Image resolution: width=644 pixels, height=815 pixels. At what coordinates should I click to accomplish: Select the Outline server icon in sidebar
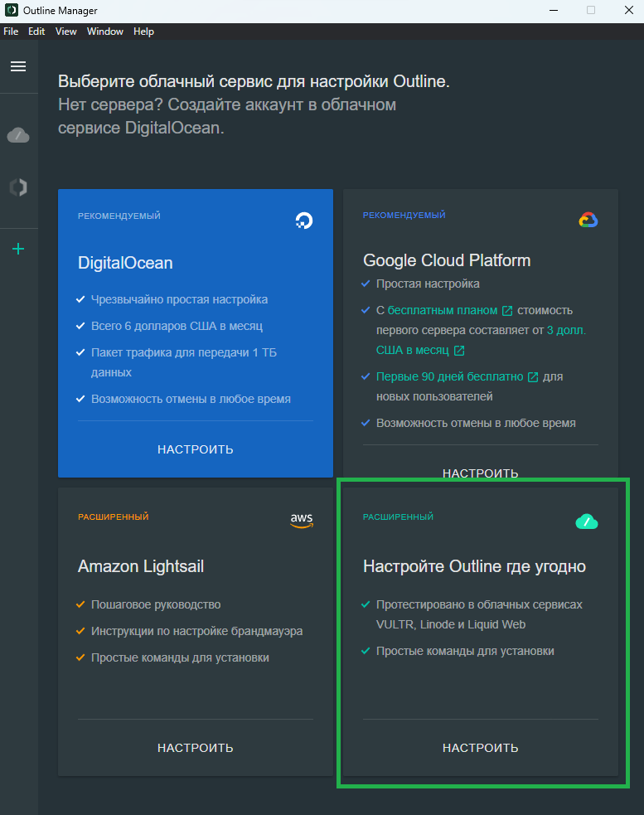tap(18, 187)
